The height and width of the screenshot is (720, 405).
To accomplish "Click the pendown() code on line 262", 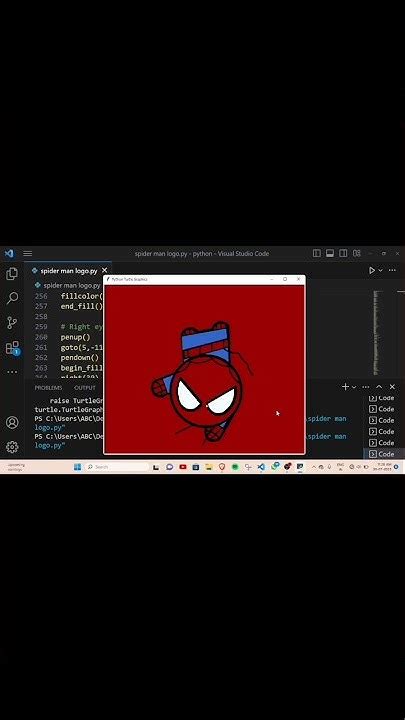I will (x=80, y=357).
